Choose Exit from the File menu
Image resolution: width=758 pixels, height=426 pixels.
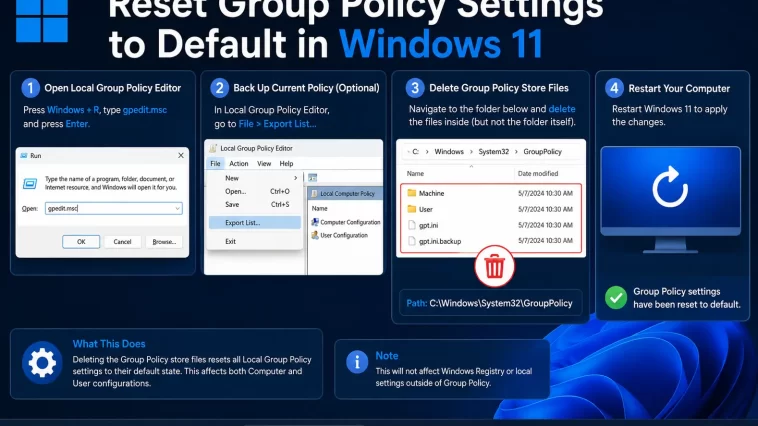[255, 241]
